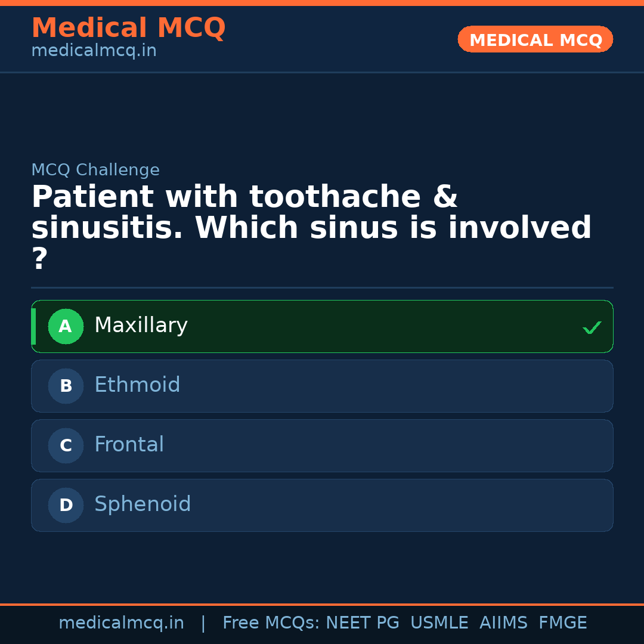Image resolution: width=644 pixels, height=644 pixels.
Task: Click the MCQ Challenge heading label
Action: click(x=95, y=170)
